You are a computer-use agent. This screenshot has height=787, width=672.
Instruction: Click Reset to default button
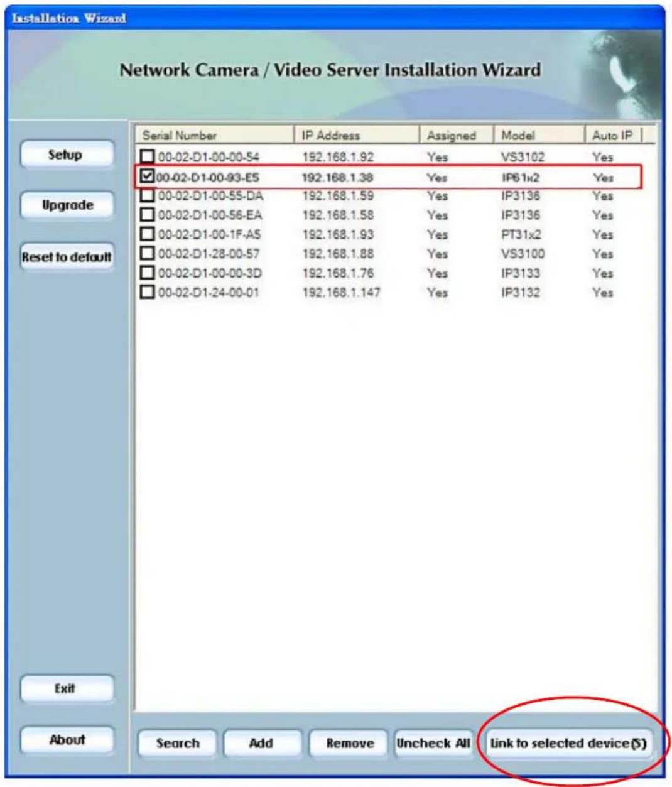pyautogui.click(x=67, y=257)
